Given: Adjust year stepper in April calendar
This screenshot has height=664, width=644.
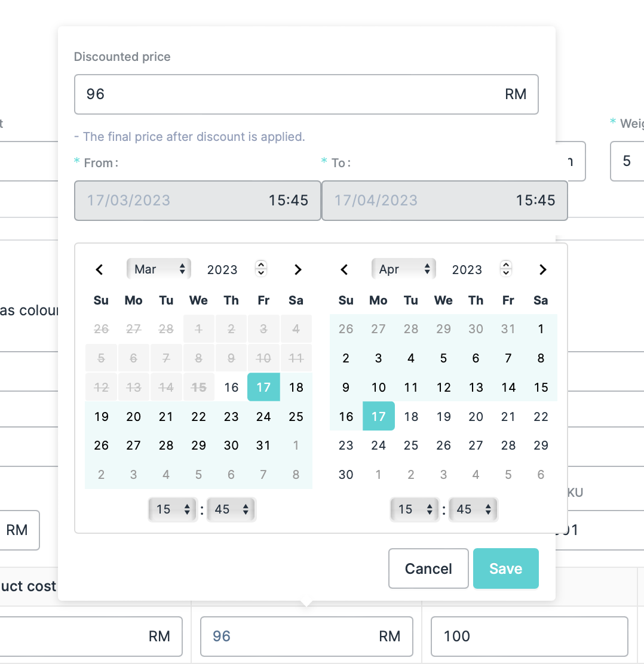Looking at the screenshot, I should point(506,269).
